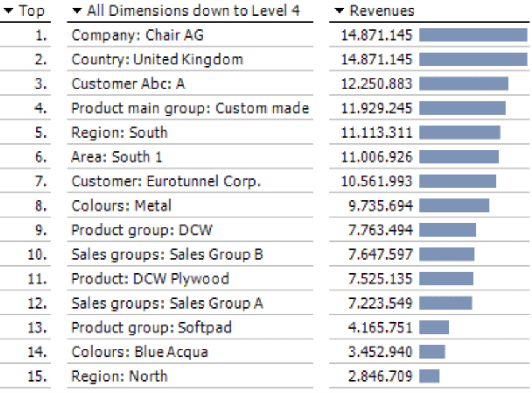Select Sales groups: Sales Group A
The width and height of the screenshot is (532, 393).
coord(167,304)
